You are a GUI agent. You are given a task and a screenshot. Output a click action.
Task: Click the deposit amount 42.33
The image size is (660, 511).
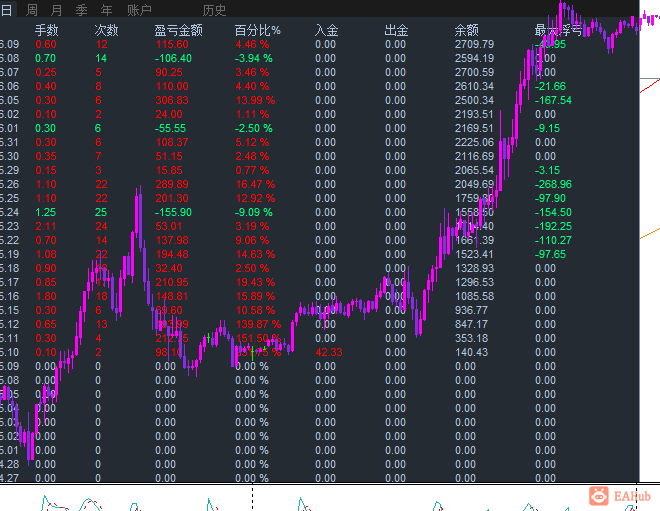(329, 352)
